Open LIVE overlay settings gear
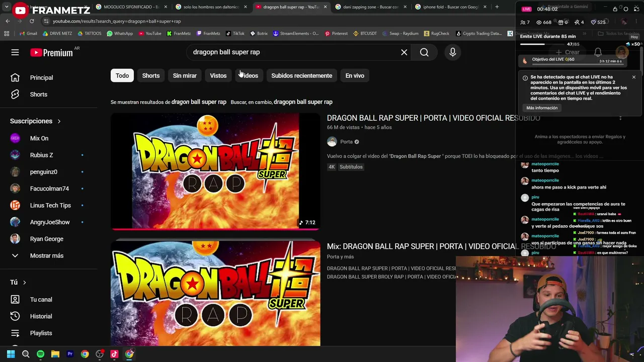This screenshot has width=644, height=362. [625, 9]
